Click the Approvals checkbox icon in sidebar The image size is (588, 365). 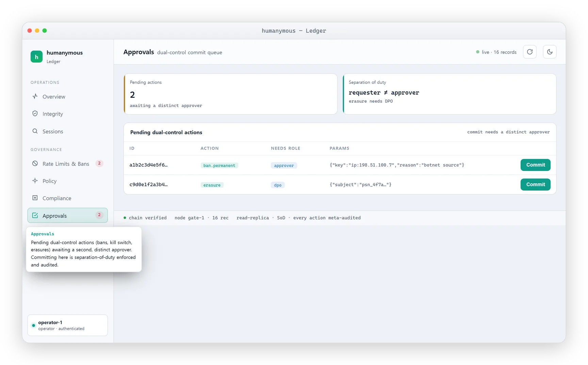[x=35, y=215]
